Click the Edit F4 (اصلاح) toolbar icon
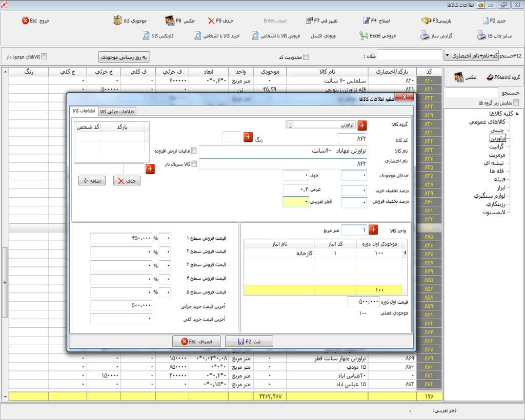525x420 pixels. pos(366,20)
